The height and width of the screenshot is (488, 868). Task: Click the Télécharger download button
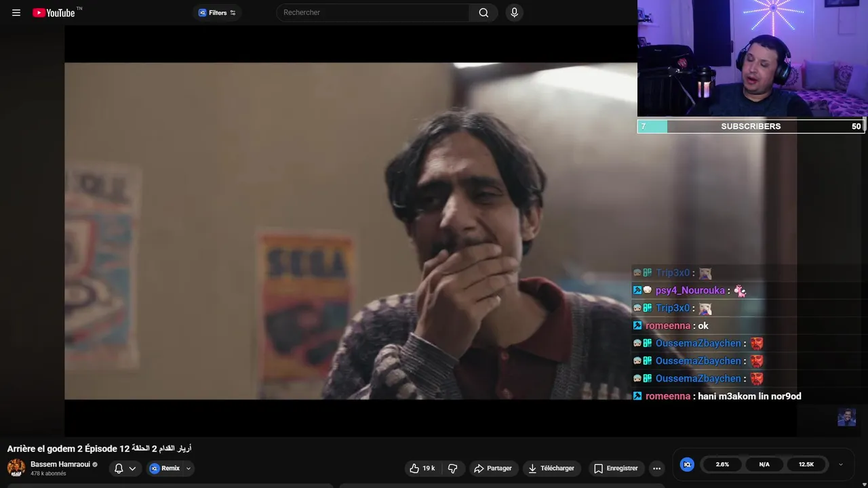551,468
